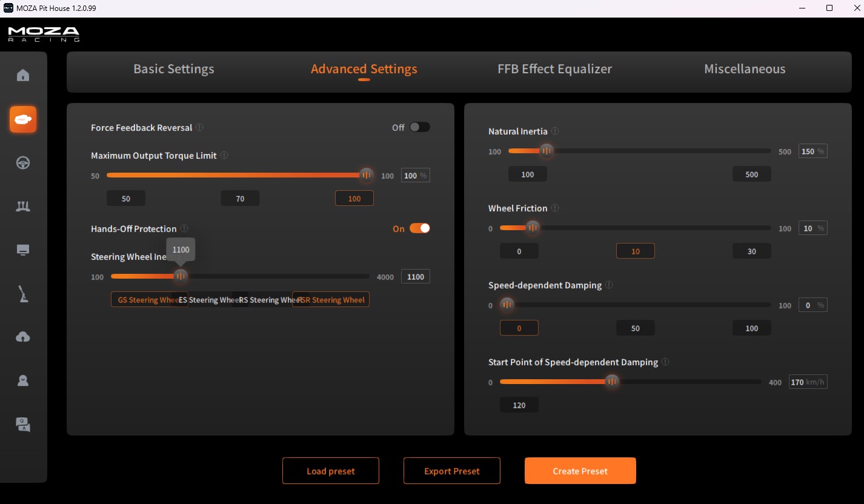Set Speed-dependent Damping preset to 0
The height and width of the screenshot is (504, 864).
coord(519,328)
